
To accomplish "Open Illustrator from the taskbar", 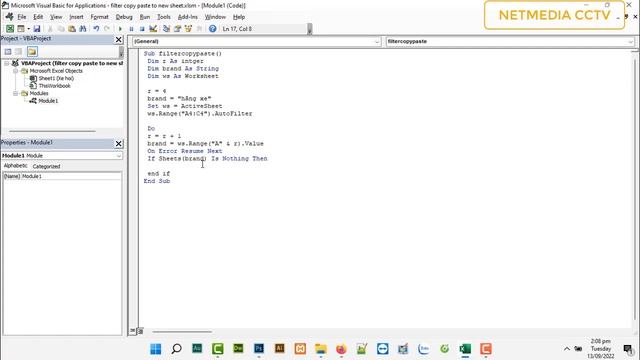I will click(280, 349).
